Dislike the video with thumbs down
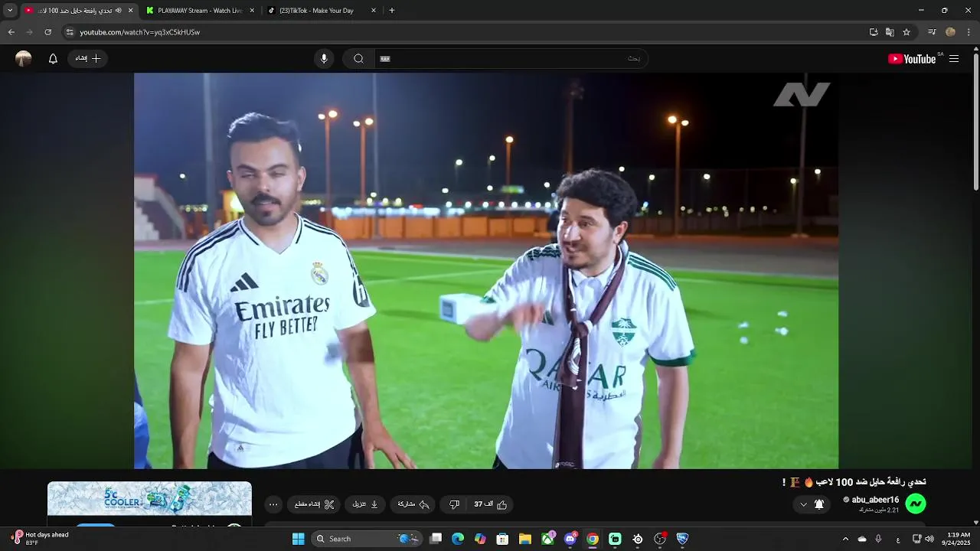 pos(454,504)
